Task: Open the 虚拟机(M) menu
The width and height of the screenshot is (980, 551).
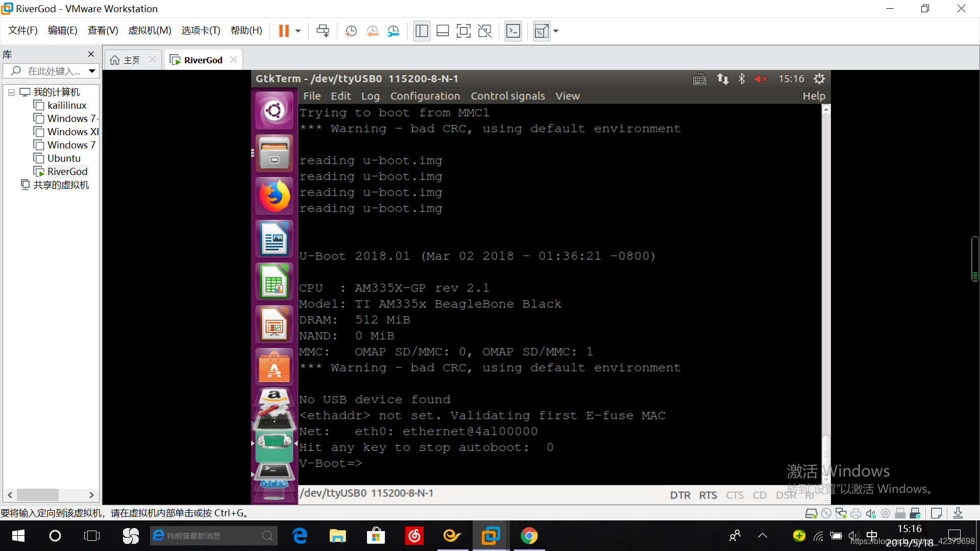Action: [150, 31]
